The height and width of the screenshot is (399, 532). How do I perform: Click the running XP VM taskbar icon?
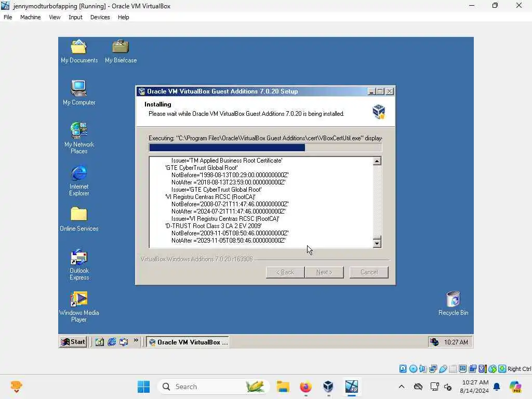(352, 387)
